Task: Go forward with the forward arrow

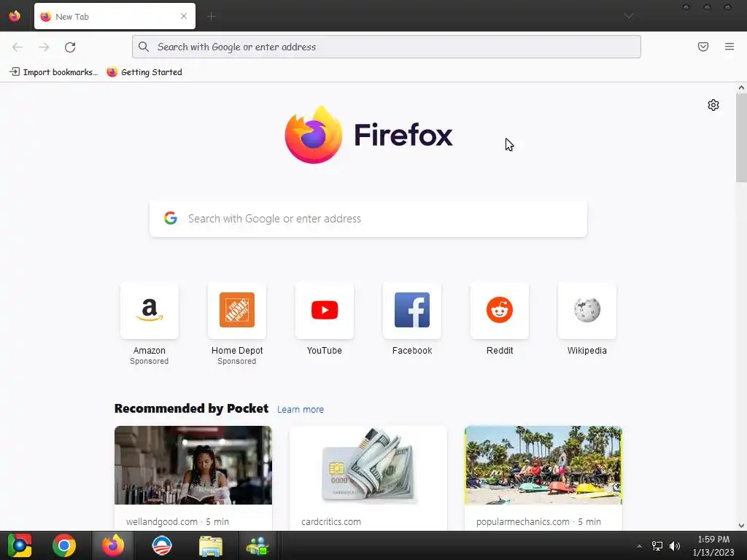Action: click(44, 47)
